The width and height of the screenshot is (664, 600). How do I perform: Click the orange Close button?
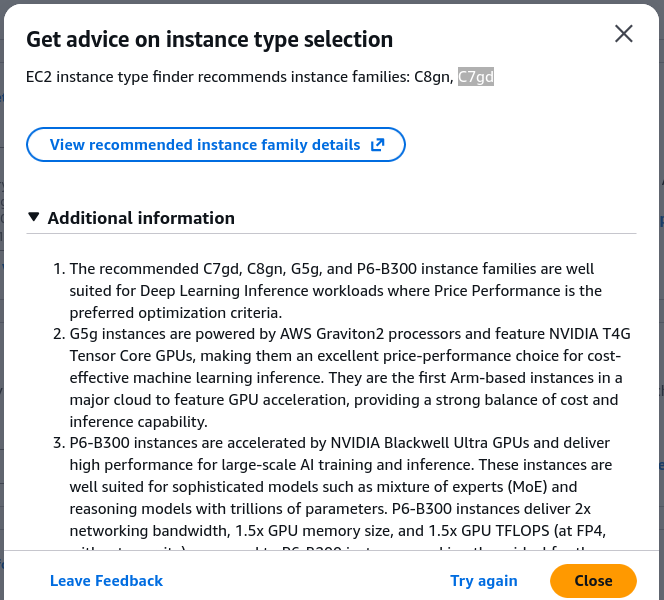point(593,581)
